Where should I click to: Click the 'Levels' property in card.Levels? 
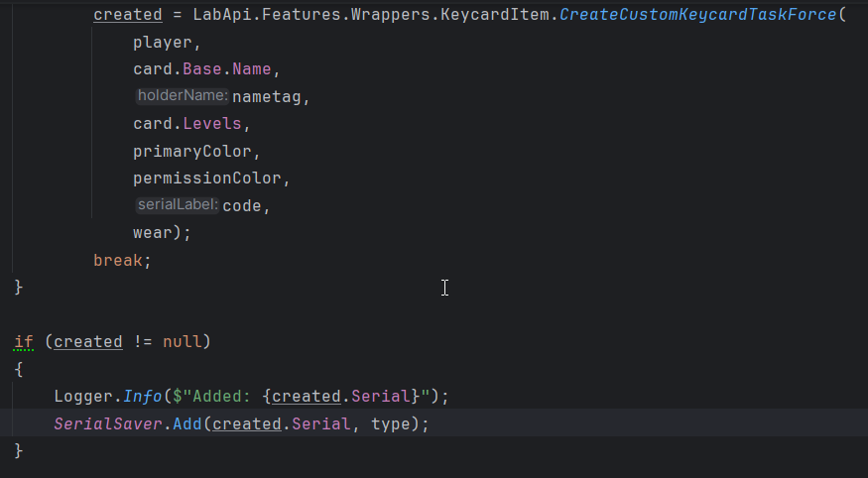point(212,123)
